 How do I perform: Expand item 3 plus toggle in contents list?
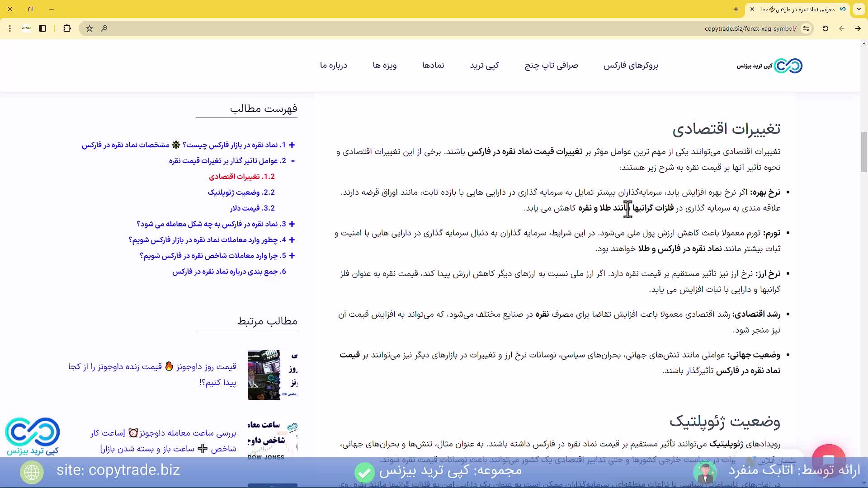[292, 224]
